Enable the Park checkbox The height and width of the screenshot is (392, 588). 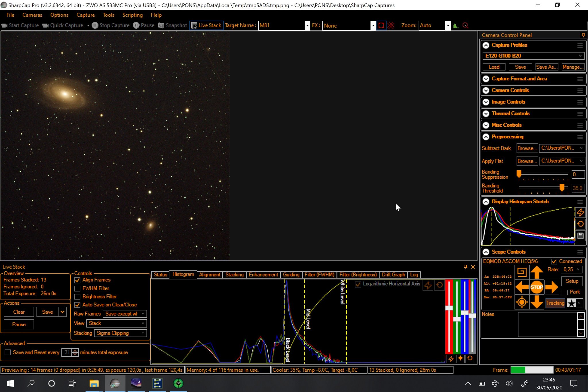coord(565,292)
